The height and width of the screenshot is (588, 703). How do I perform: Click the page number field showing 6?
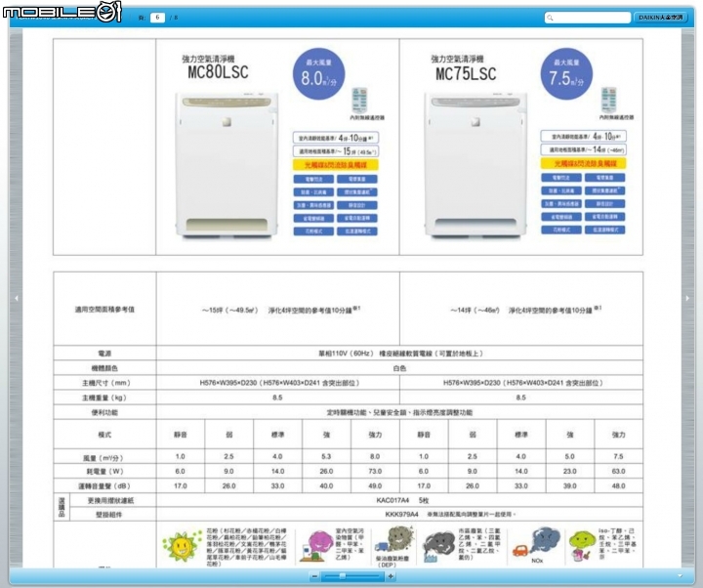[x=157, y=18]
